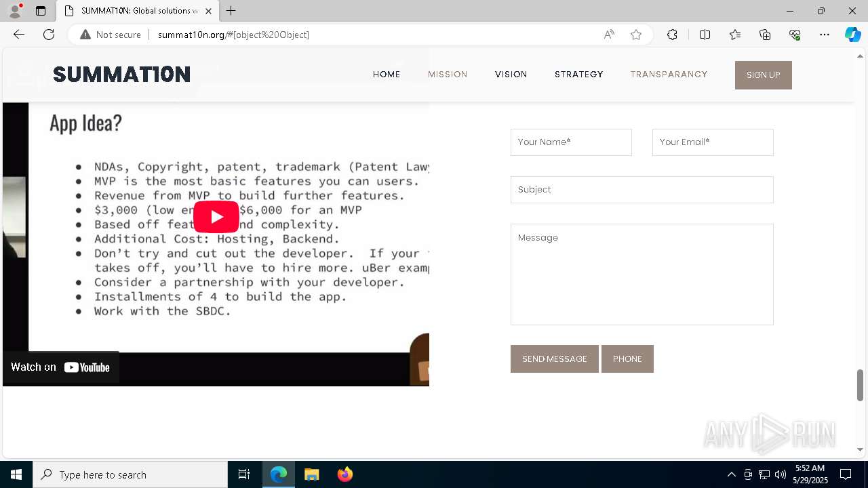Click into the Message text area
This screenshot has height=488, width=868.
tap(642, 274)
